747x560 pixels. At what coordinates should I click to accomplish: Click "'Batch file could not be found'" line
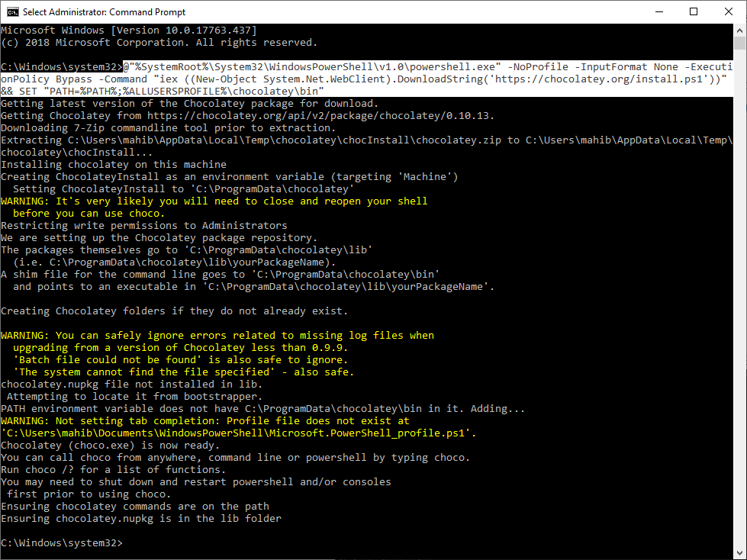coord(181,360)
